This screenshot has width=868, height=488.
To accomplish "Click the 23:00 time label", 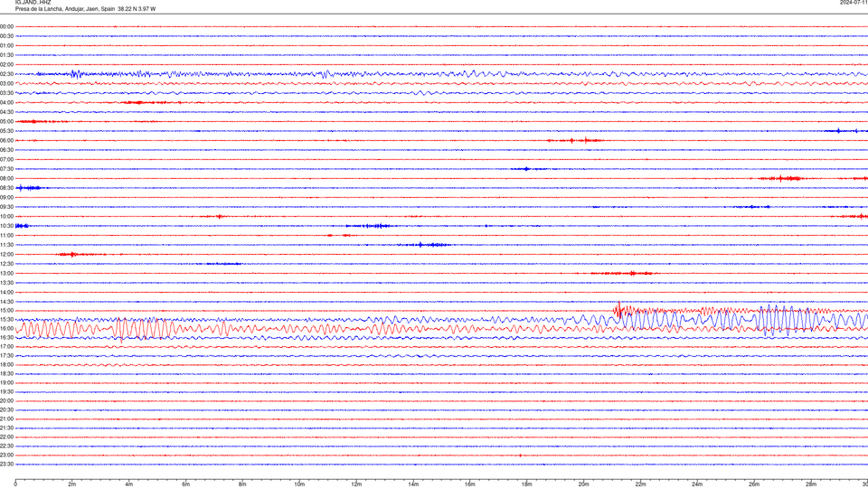I will point(6,455).
